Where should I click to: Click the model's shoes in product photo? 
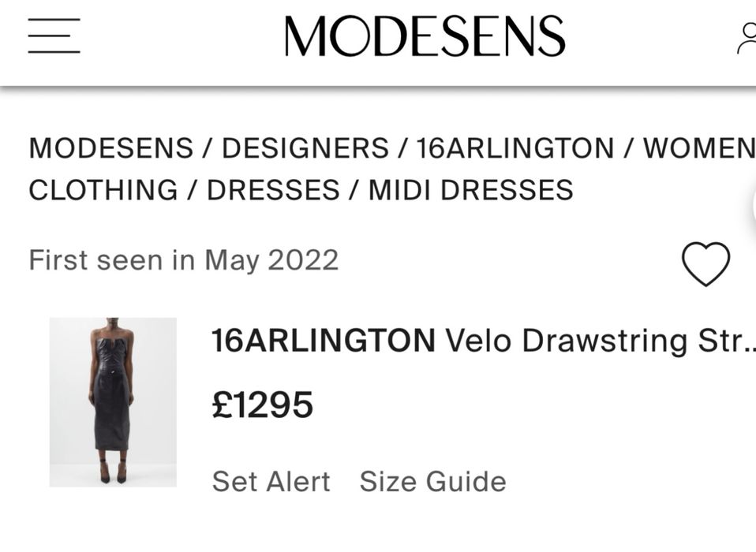(113, 475)
